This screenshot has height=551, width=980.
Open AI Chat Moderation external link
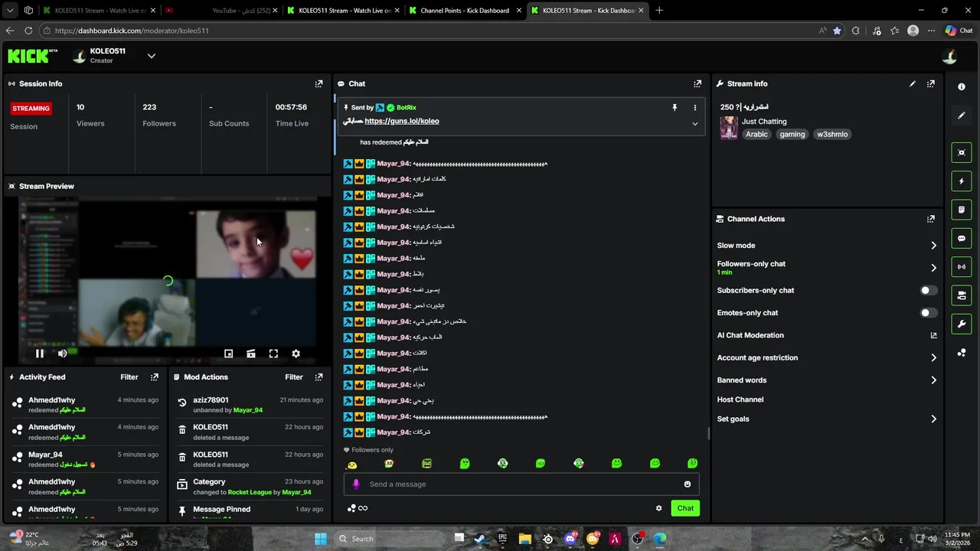click(x=933, y=335)
